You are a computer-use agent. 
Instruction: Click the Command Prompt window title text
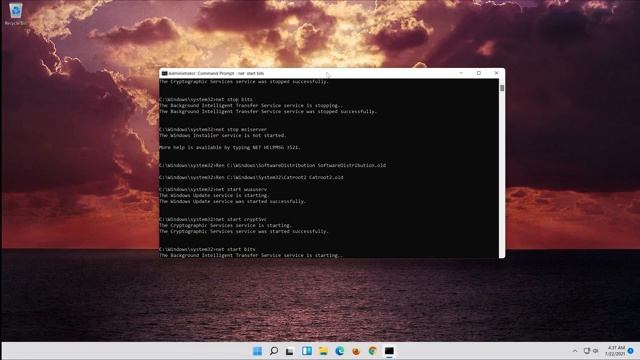tap(216, 73)
